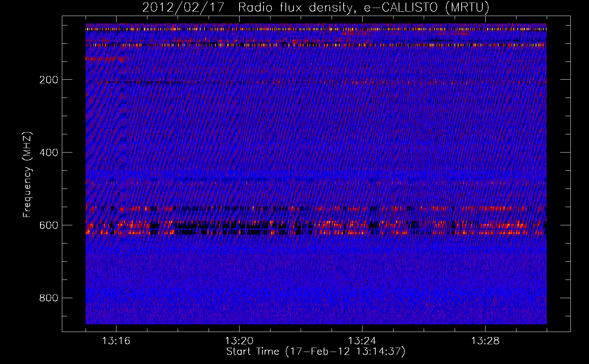The width and height of the screenshot is (589, 364).
Task: Click the 13:28 time tick label
Action: coord(485,341)
